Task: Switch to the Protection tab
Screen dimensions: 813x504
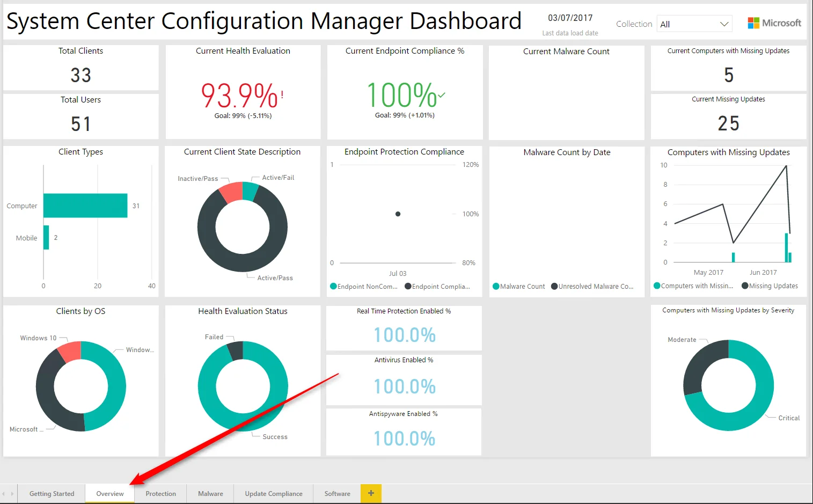Action: (x=160, y=493)
